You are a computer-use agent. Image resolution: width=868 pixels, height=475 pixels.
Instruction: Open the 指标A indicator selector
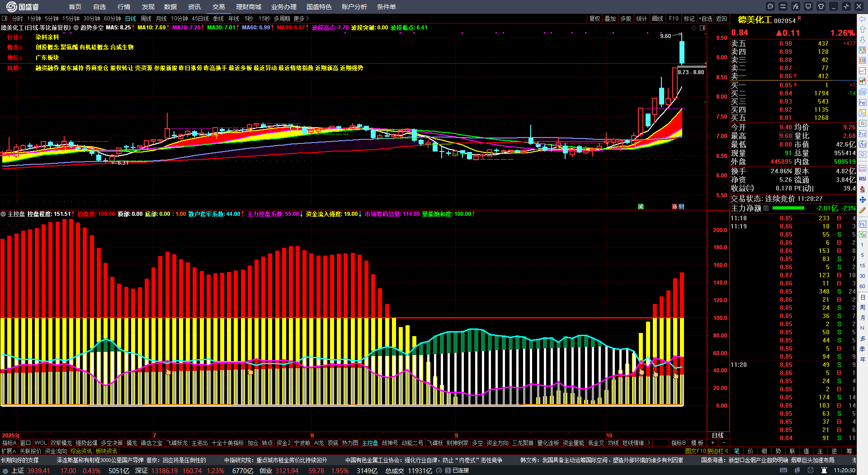click(9, 443)
